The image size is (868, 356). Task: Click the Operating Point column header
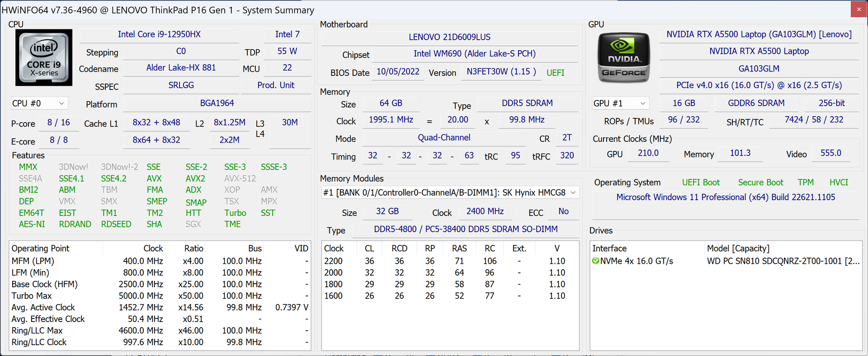click(40, 248)
